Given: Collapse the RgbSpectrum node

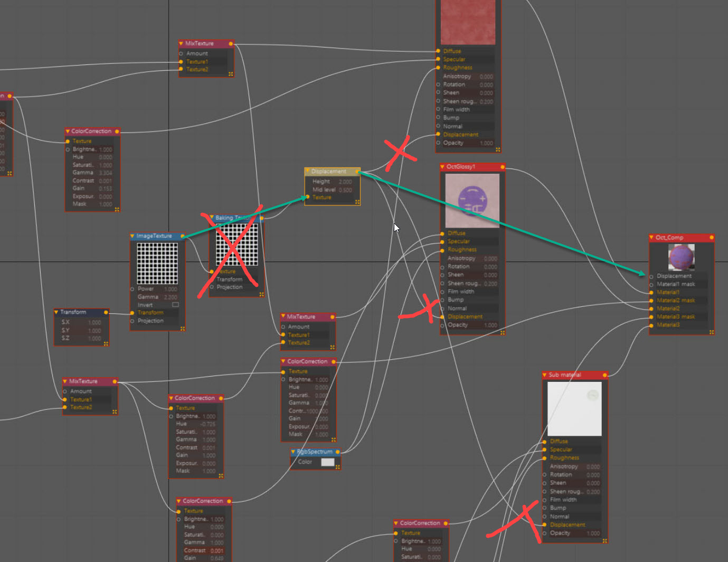Looking at the screenshot, I should [293, 452].
